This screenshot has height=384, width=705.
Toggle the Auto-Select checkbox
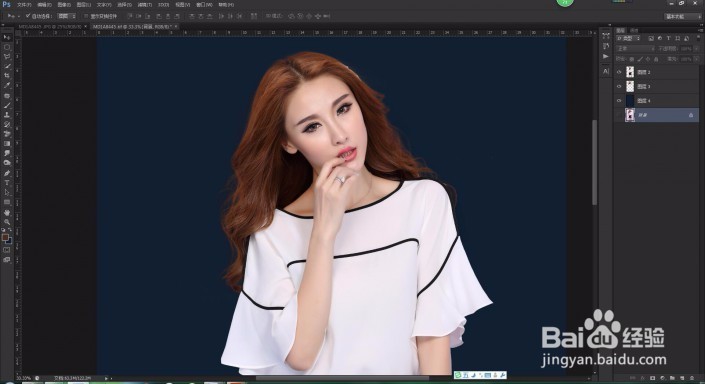click(x=27, y=16)
